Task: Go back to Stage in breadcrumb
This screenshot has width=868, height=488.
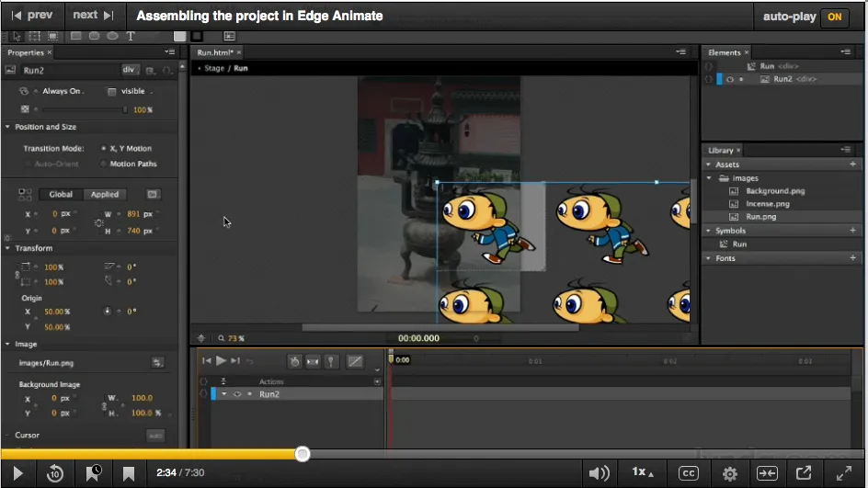Action: click(214, 68)
